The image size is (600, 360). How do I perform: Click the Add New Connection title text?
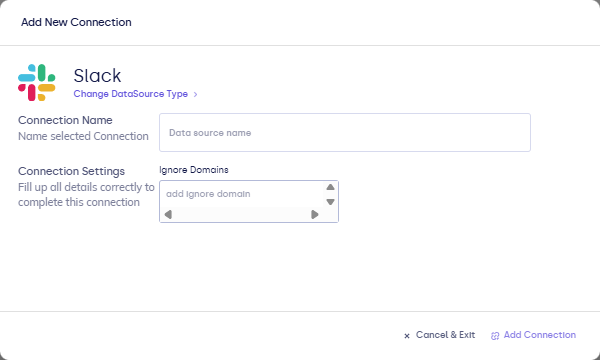(76, 22)
